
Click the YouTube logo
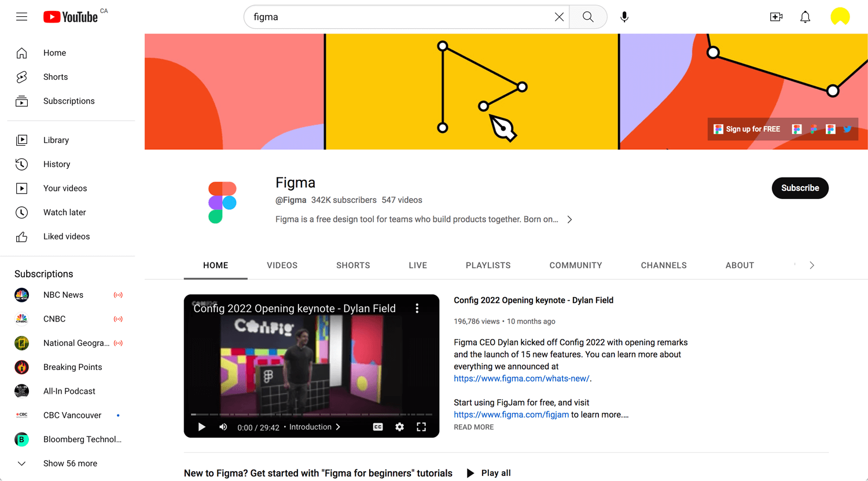pyautogui.click(x=71, y=17)
